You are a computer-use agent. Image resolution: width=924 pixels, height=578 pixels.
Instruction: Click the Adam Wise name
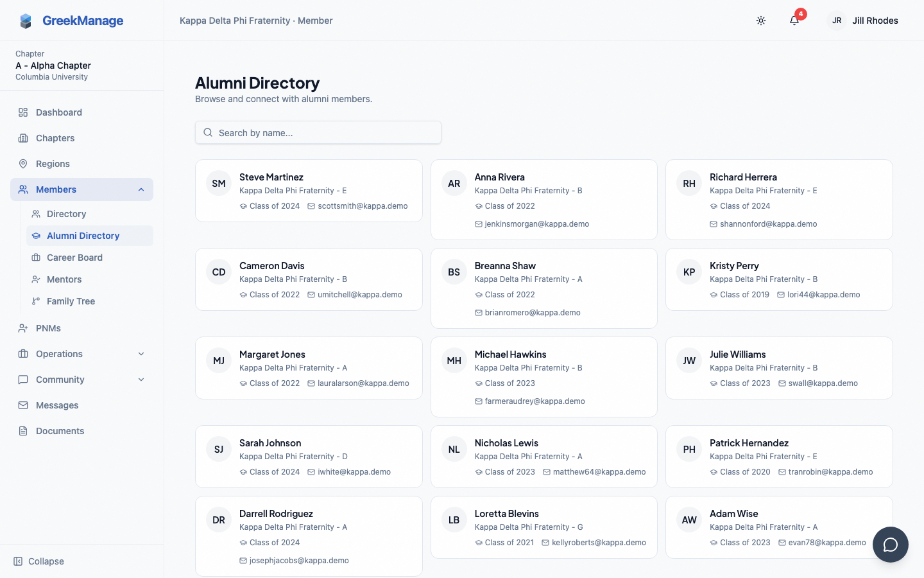point(733,514)
